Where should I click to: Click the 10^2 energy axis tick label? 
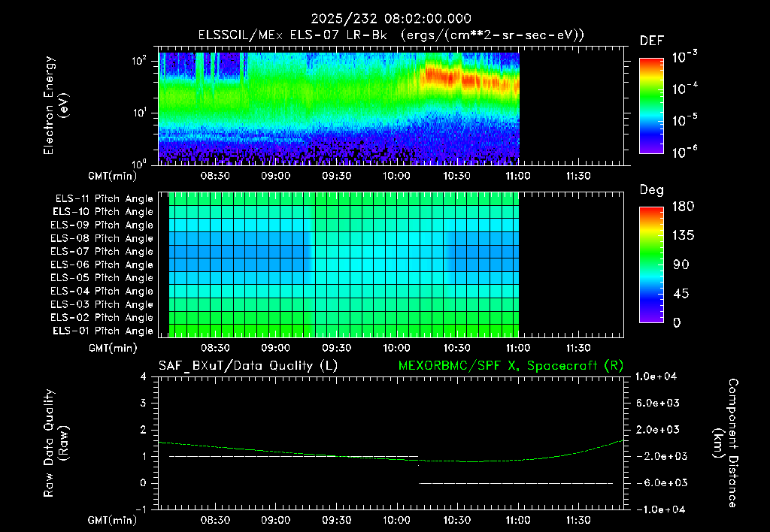click(x=139, y=61)
